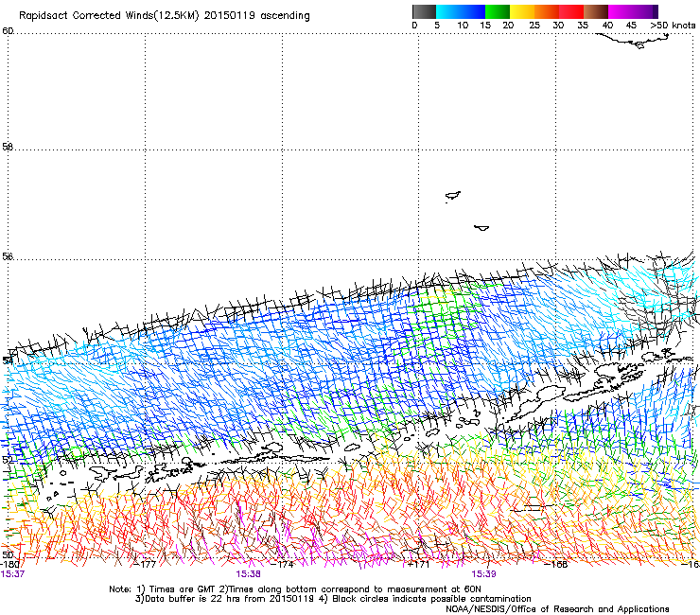
Task: Click the green 15-20 knots legend swatch
Action: pos(498,11)
